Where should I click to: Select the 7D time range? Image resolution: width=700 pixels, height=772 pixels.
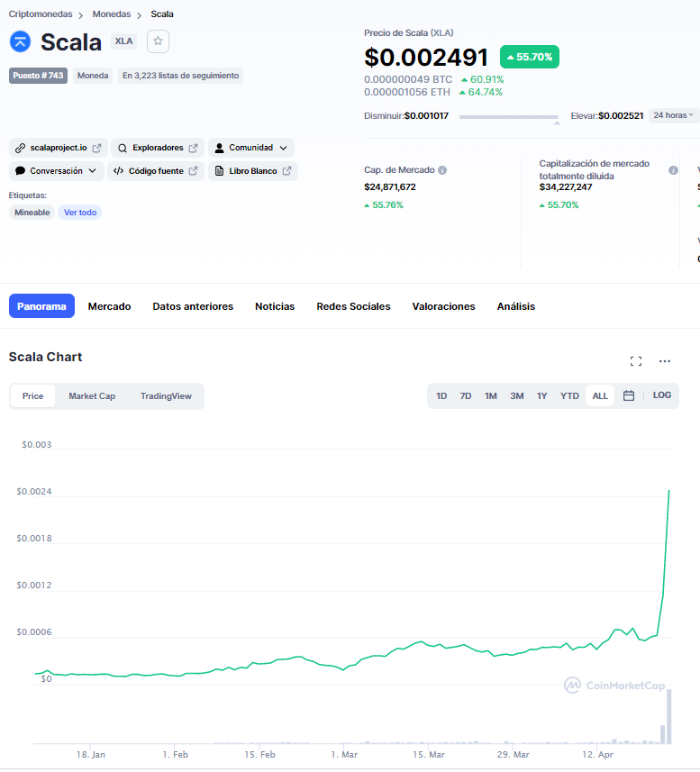pos(466,395)
